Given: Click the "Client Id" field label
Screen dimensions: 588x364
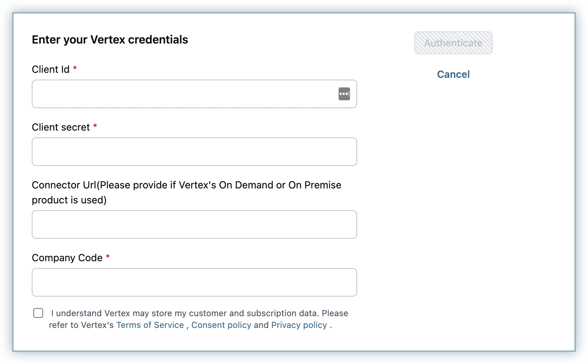Looking at the screenshot, I should coord(51,69).
